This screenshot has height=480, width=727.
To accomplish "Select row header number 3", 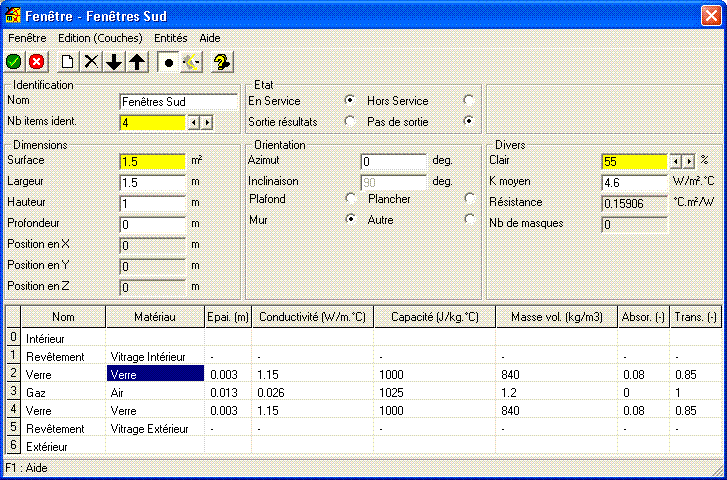I will pyautogui.click(x=13, y=392).
